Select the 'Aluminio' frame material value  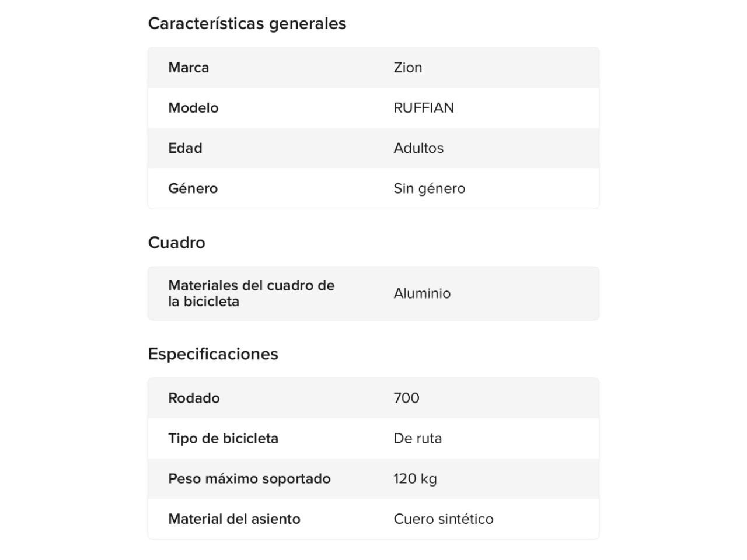422,293
